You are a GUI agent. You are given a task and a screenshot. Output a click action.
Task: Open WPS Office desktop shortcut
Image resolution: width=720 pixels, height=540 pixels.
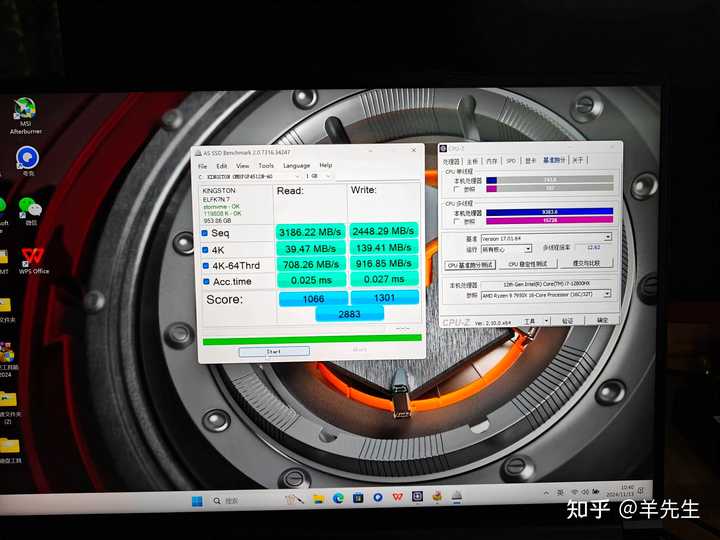pyautogui.click(x=34, y=260)
